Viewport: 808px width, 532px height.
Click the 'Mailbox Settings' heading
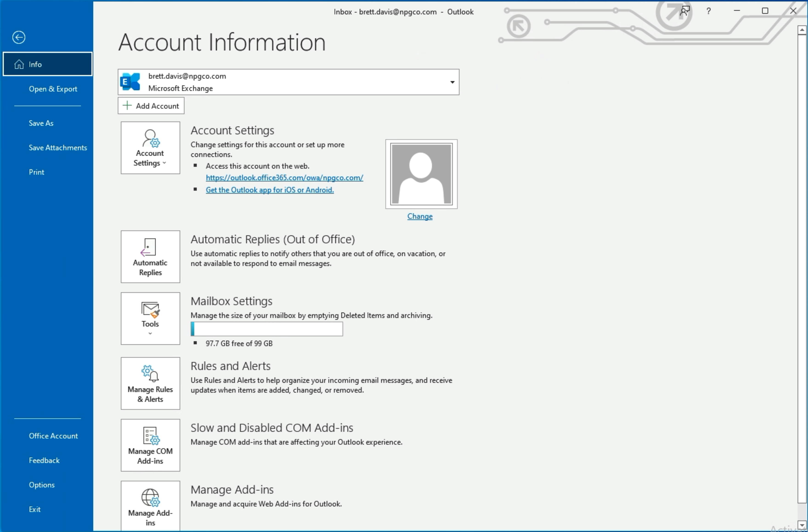[x=232, y=301]
